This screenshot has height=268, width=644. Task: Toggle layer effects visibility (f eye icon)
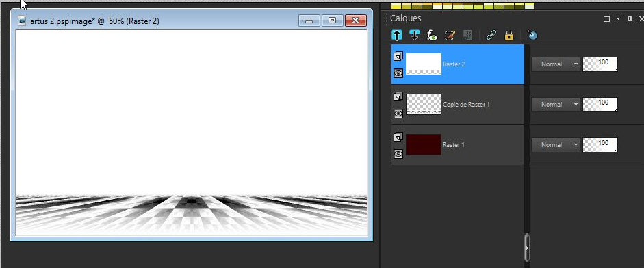click(x=432, y=36)
